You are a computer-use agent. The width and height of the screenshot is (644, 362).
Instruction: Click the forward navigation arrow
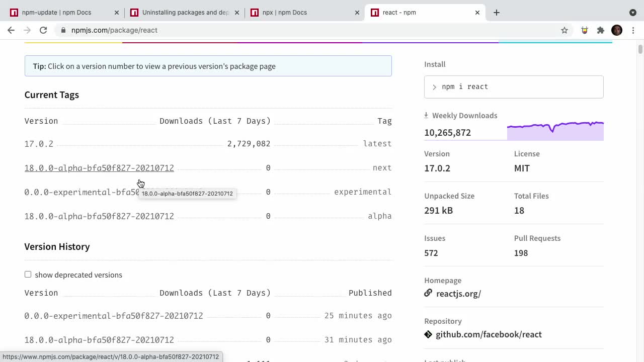point(27,30)
